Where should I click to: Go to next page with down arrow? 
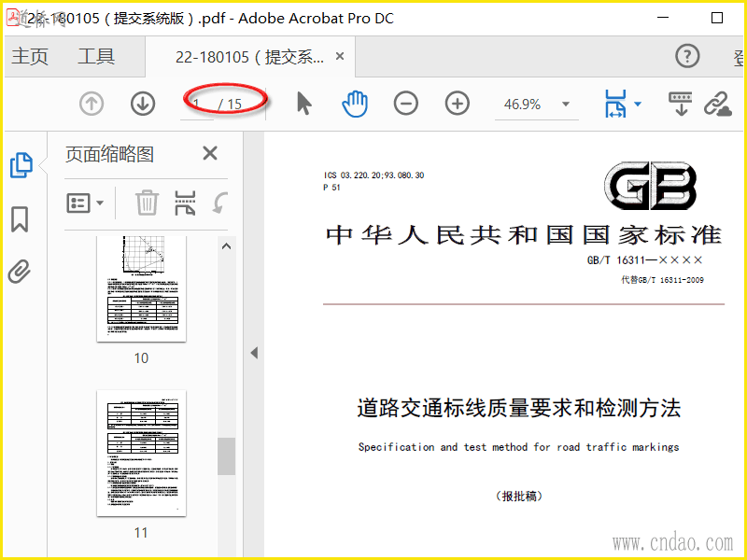(x=143, y=104)
